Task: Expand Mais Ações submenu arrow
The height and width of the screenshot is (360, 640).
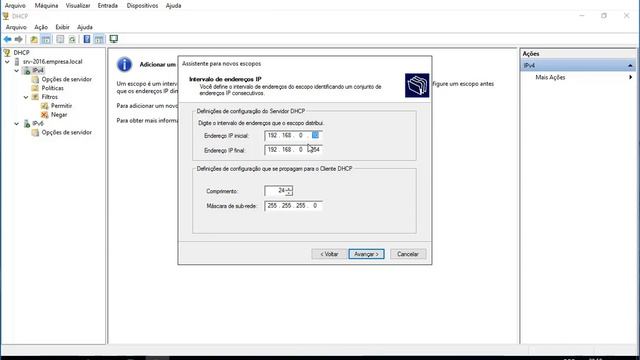Action: point(631,77)
